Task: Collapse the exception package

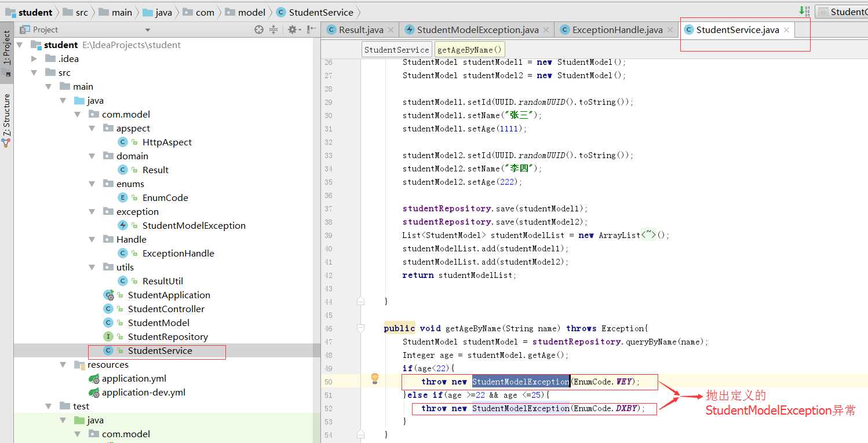Action: [x=92, y=211]
